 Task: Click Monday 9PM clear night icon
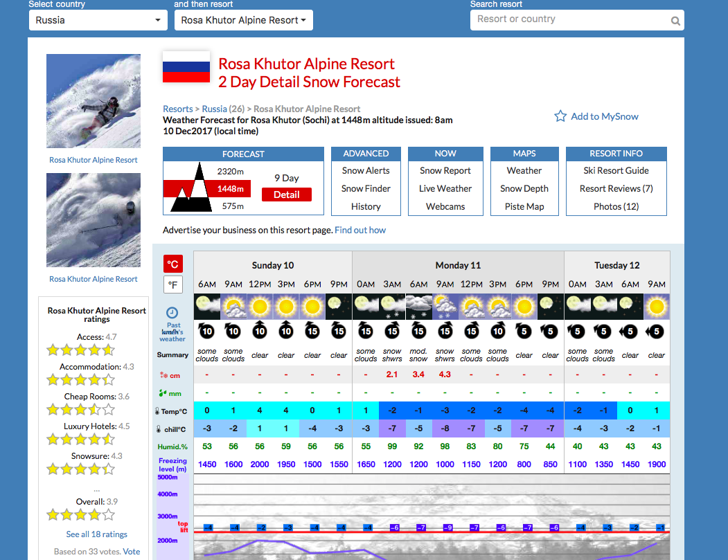[x=551, y=306]
